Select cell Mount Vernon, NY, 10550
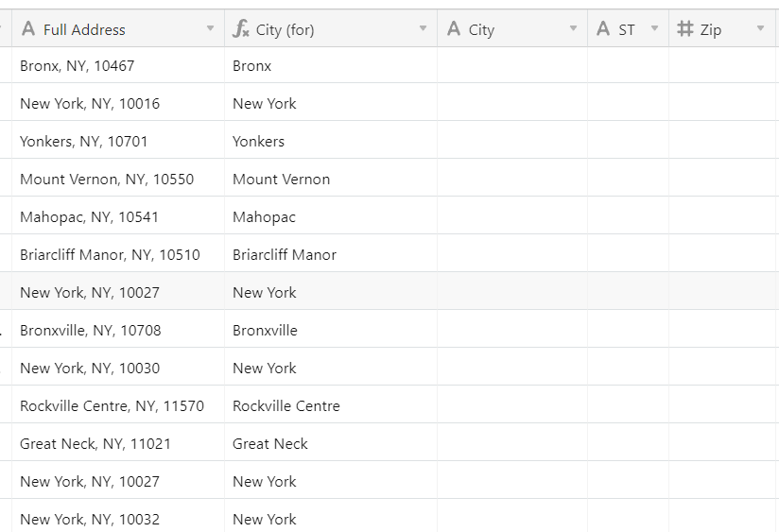The height and width of the screenshot is (532, 779). [x=118, y=179]
